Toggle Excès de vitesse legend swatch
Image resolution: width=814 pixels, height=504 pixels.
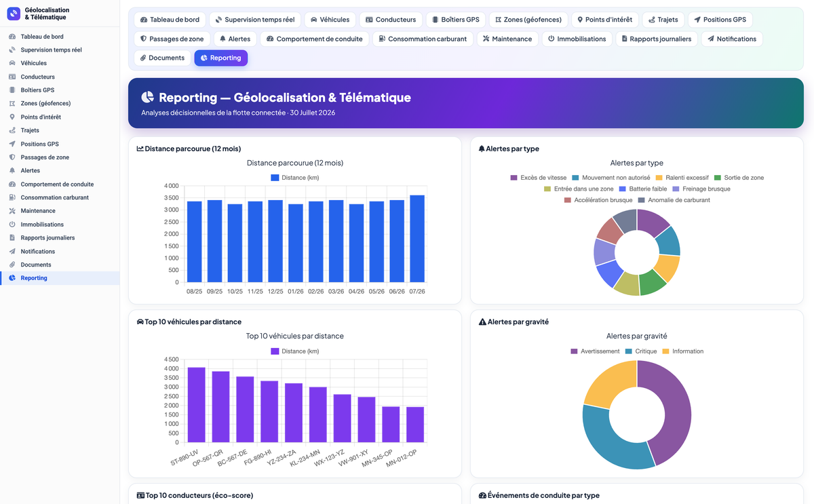tap(513, 178)
